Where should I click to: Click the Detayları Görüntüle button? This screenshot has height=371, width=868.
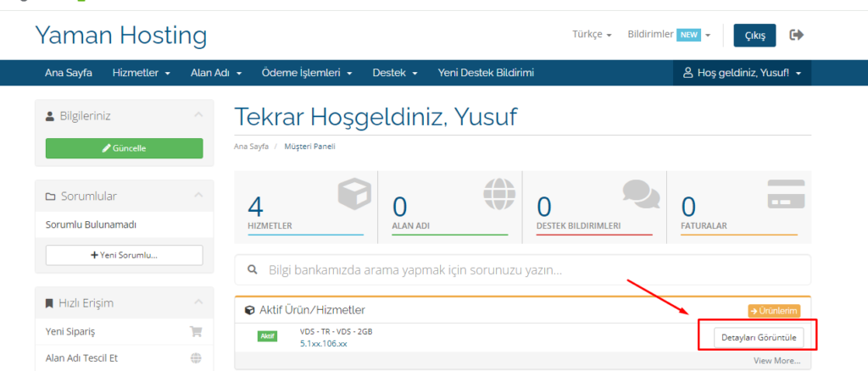coord(759,337)
